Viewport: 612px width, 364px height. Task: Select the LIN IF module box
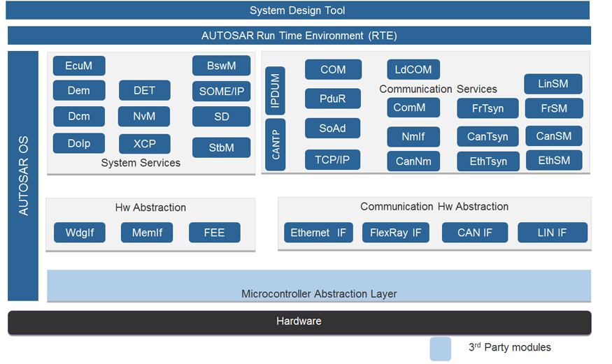[553, 233]
